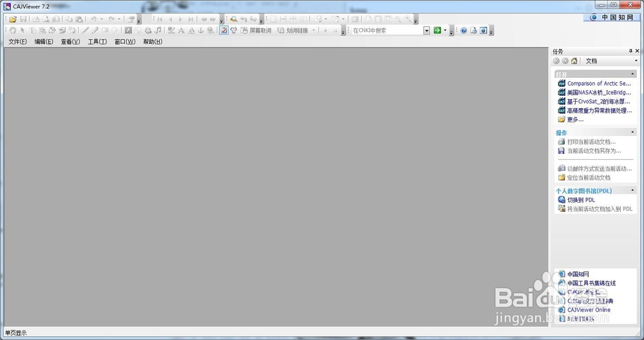Select the arrow pointer tool
This screenshot has height=340, width=644.
click(23, 30)
